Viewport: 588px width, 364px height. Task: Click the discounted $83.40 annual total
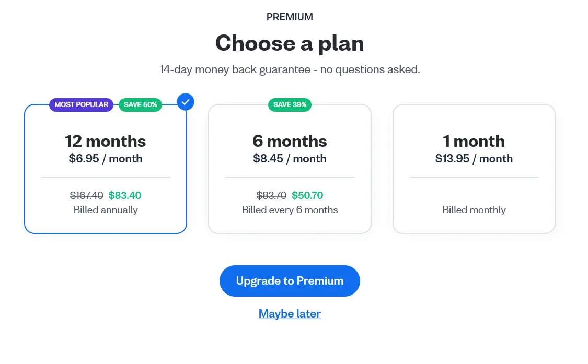pos(125,196)
